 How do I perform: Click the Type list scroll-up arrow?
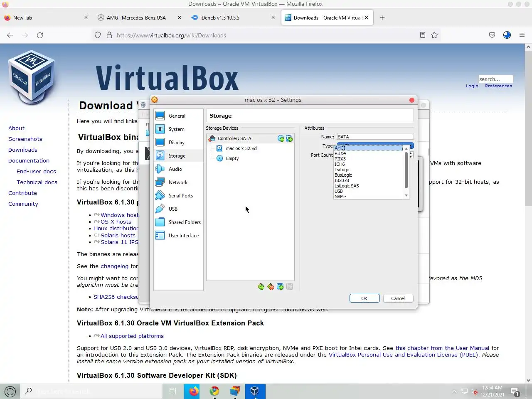[406, 148]
